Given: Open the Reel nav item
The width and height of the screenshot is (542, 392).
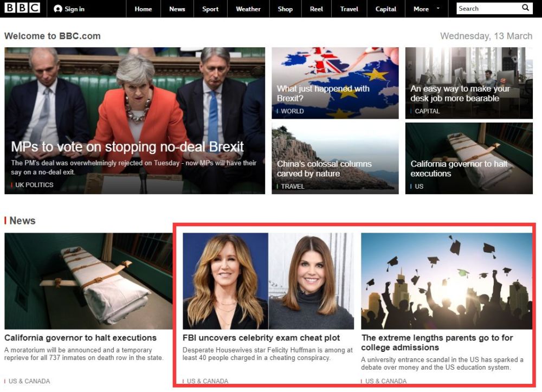Looking at the screenshot, I should click(x=317, y=9).
